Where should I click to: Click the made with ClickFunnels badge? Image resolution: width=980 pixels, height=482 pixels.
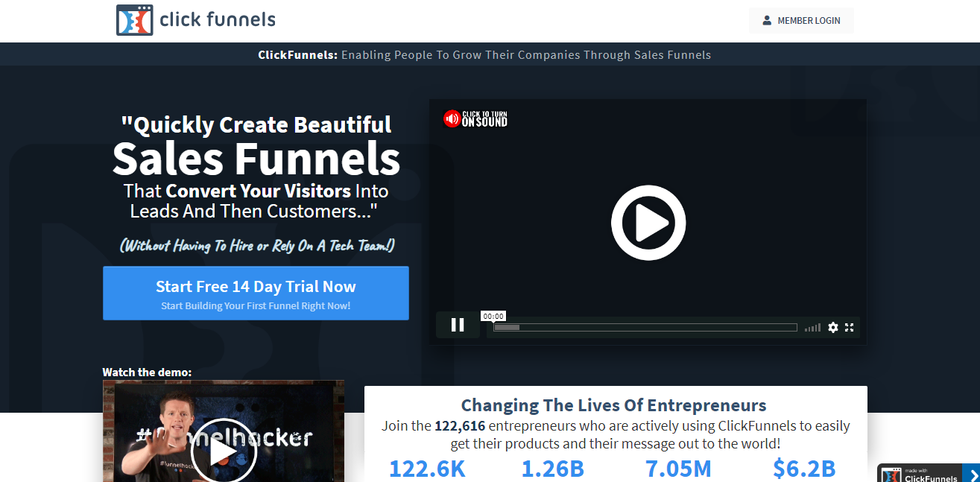(x=920, y=474)
